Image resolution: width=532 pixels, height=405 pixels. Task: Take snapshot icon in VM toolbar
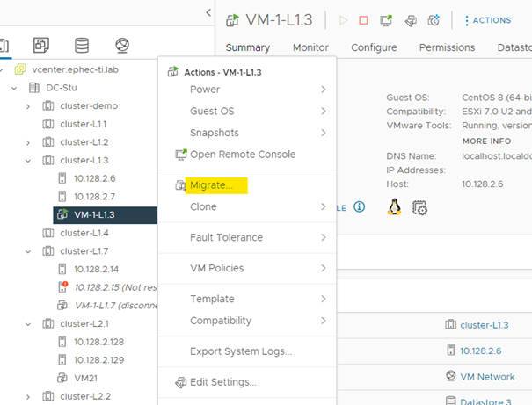434,20
